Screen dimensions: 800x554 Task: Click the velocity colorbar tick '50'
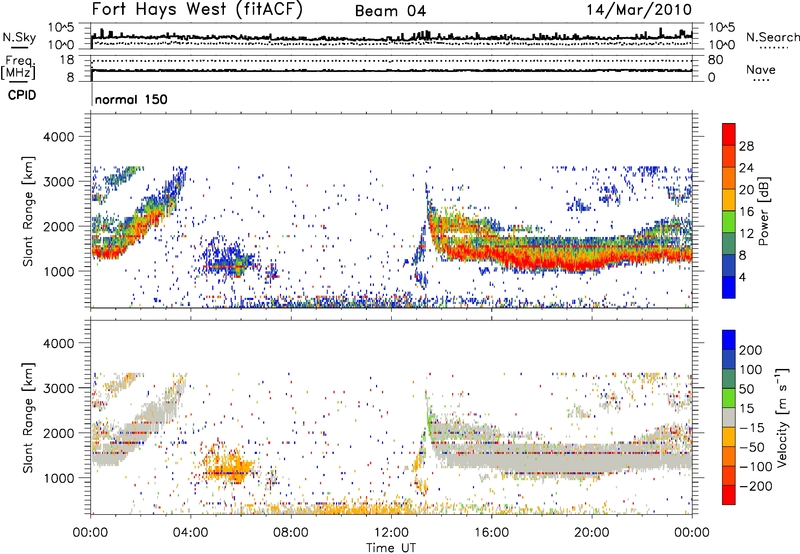(x=746, y=389)
